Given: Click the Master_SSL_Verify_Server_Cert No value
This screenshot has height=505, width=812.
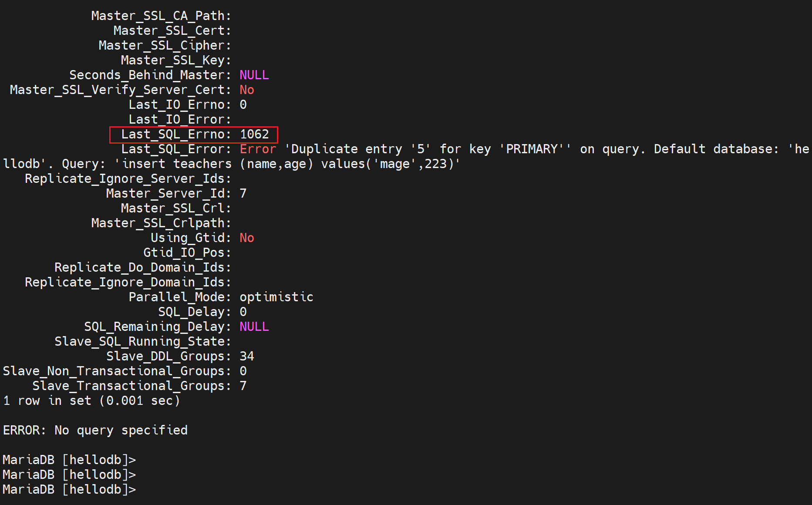Looking at the screenshot, I should [247, 90].
